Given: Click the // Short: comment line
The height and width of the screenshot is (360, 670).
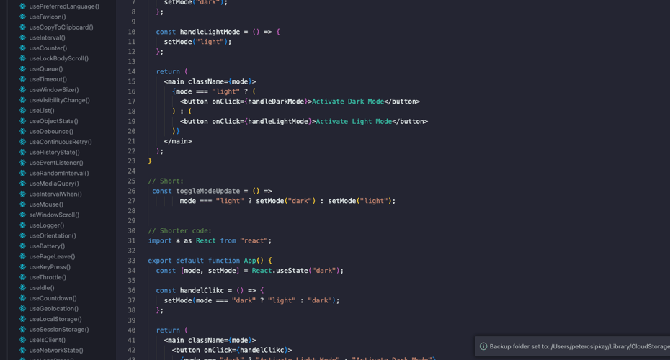Looking at the screenshot, I should tap(165, 181).
